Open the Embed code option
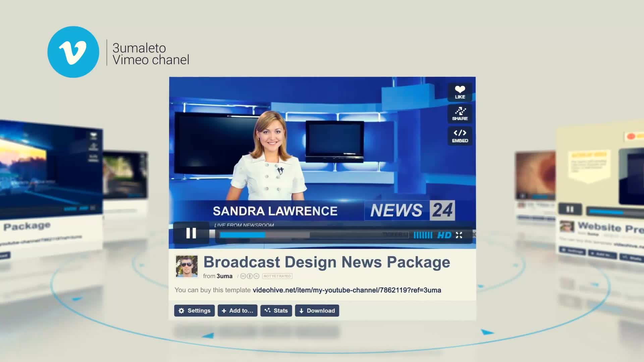Image resolution: width=644 pixels, height=362 pixels. pyautogui.click(x=460, y=136)
